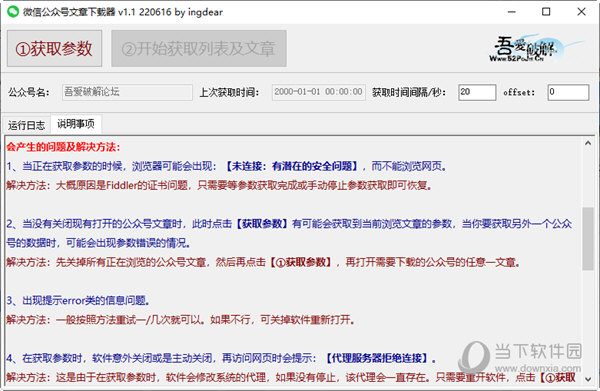The width and height of the screenshot is (600, 391).
Task: Close the 微信公众号文章下载器 window
Action: [x=581, y=12]
